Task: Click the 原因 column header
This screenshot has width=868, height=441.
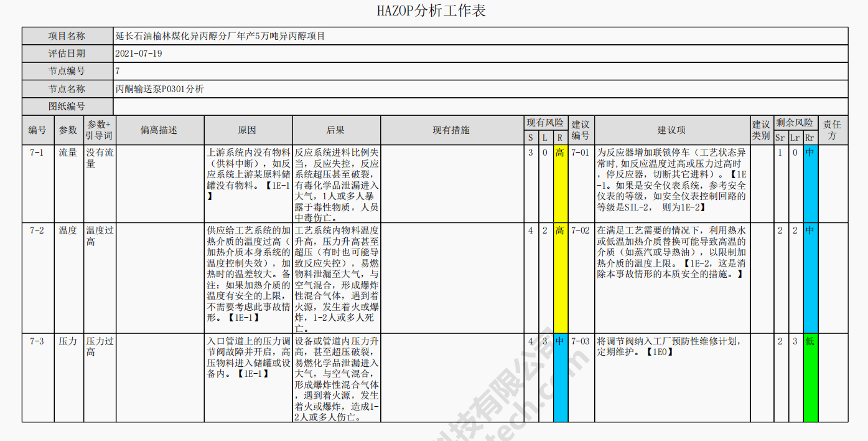Action: (x=248, y=130)
